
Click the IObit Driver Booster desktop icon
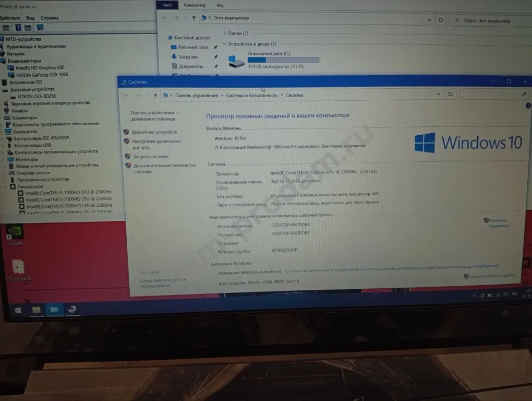tap(18, 269)
